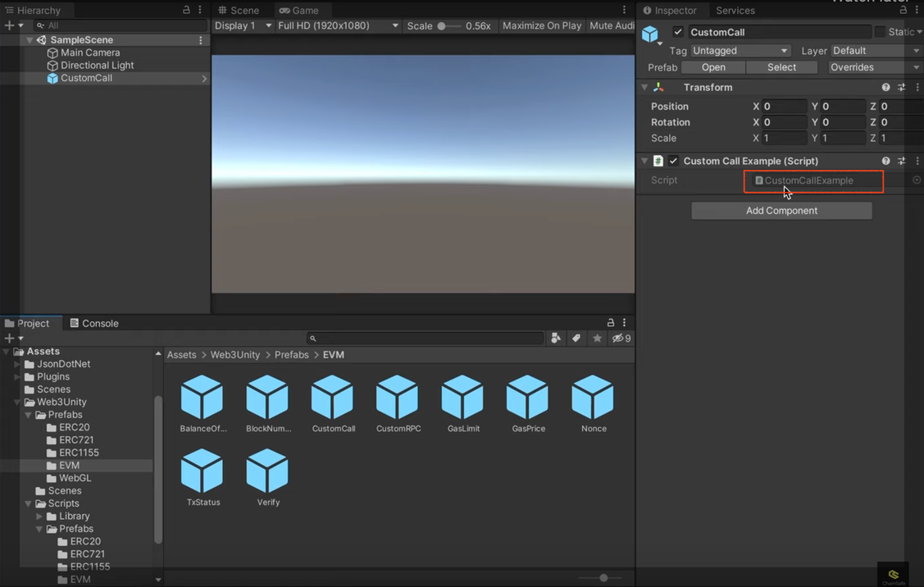Switch to the Scene tab
The height and width of the screenshot is (587, 924).
(x=239, y=11)
